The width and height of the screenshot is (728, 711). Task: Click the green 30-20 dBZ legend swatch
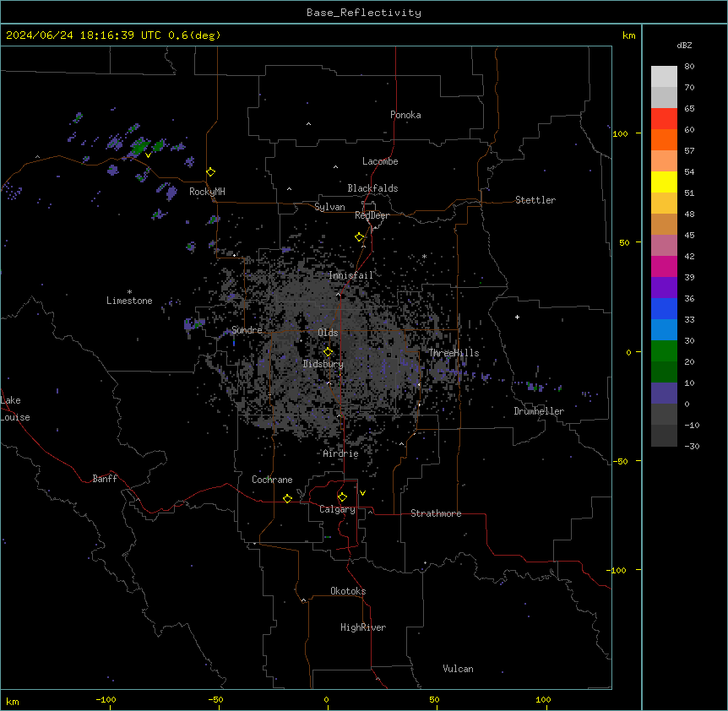(x=664, y=351)
